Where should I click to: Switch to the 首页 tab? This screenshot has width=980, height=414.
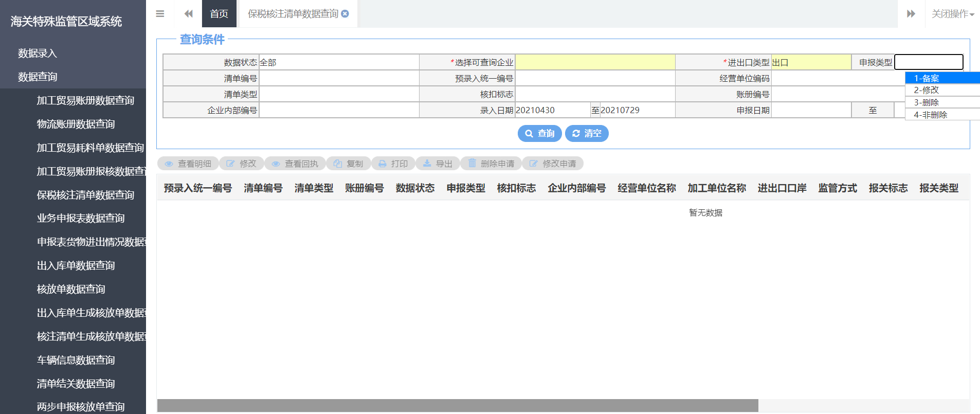tap(219, 14)
